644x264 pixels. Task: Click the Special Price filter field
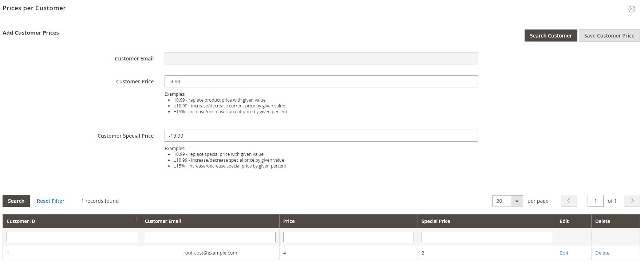pyautogui.click(x=487, y=237)
